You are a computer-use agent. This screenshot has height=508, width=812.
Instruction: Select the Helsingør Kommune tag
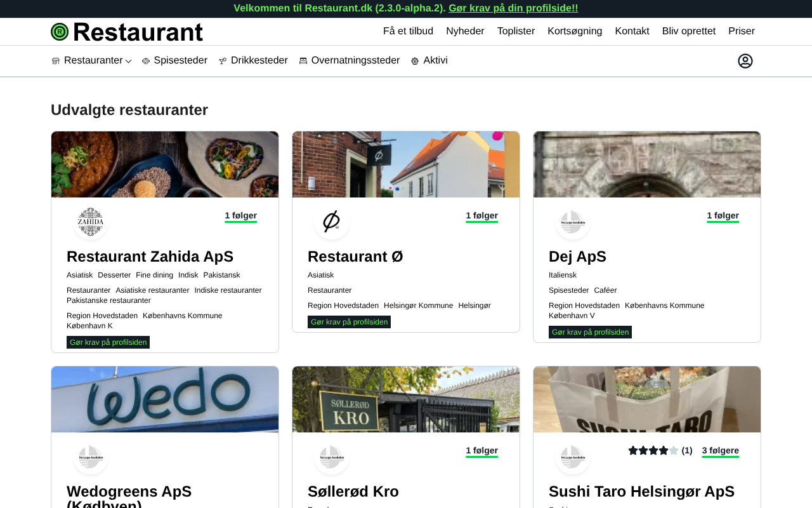click(418, 305)
